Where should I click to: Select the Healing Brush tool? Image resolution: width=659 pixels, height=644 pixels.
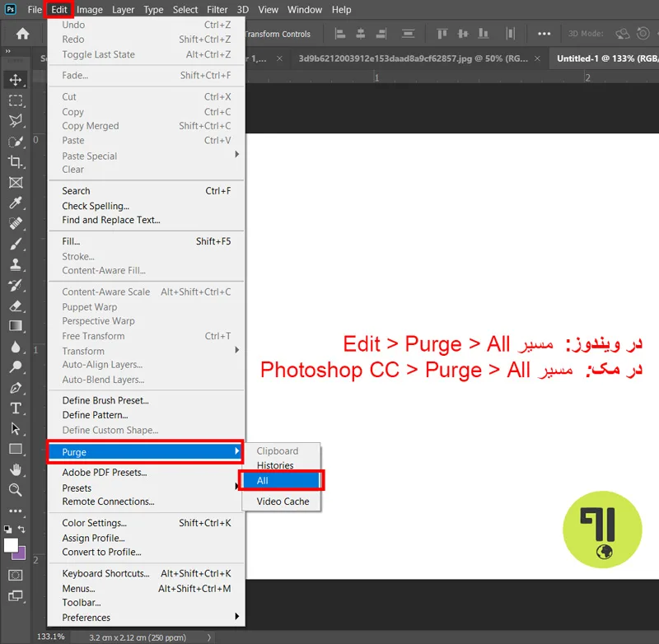(x=16, y=223)
